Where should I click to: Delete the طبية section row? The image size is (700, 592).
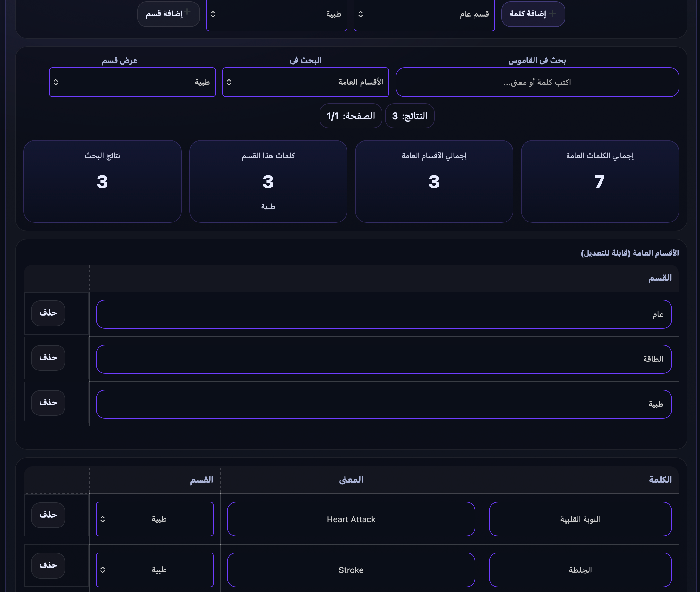tap(48, 402)
